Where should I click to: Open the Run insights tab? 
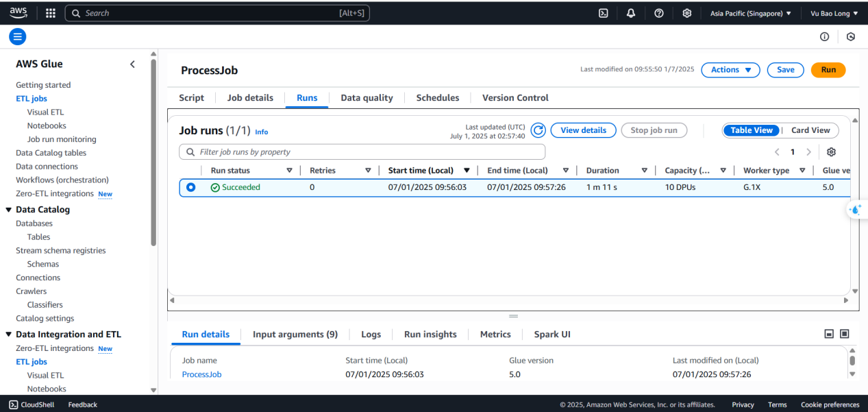tap(430, 335)
